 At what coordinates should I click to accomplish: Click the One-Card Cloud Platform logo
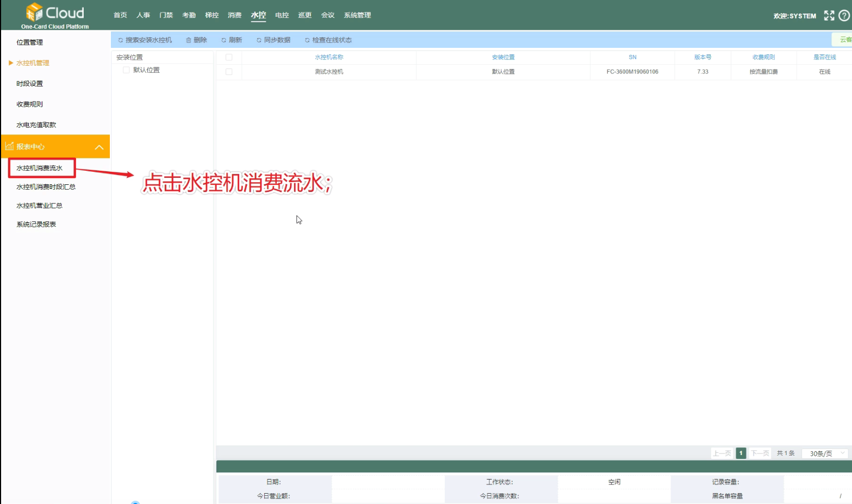click(x=55, y=16)
